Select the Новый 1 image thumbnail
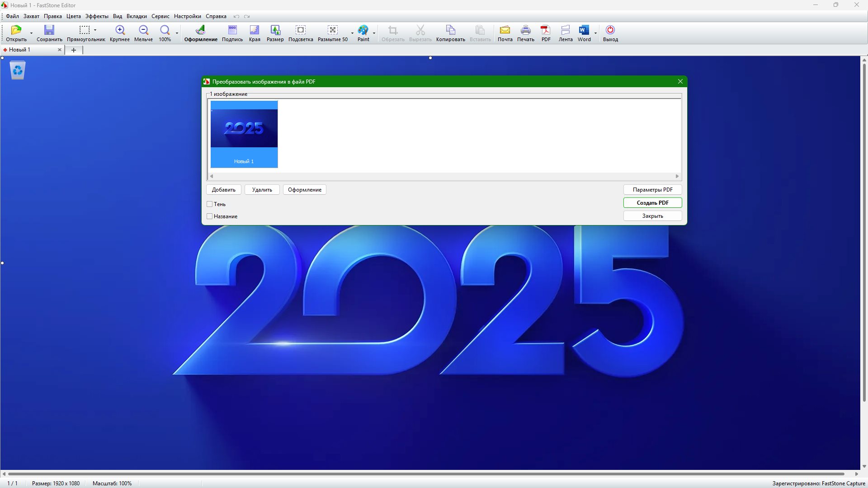868x488 pixels. [244, 134]
